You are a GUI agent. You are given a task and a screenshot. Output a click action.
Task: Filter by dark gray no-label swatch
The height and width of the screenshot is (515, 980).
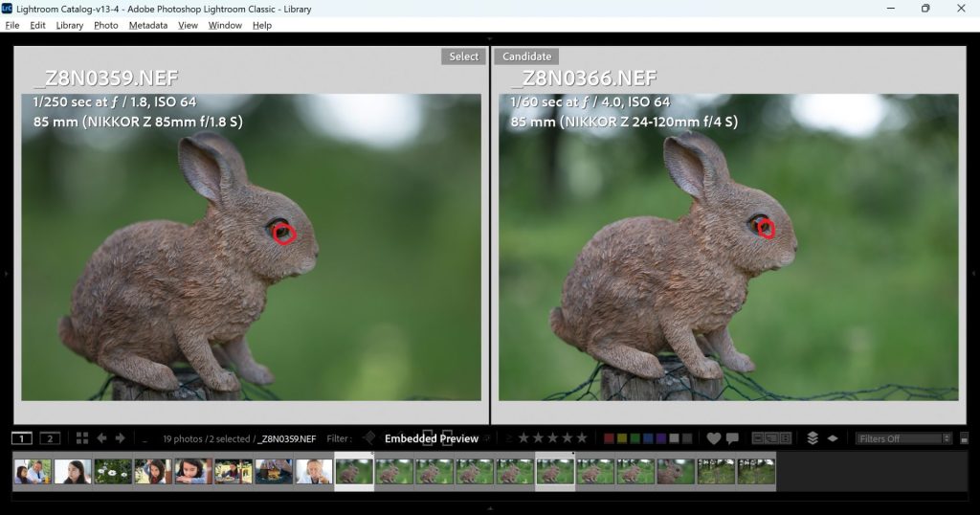(x=687, y=438)
